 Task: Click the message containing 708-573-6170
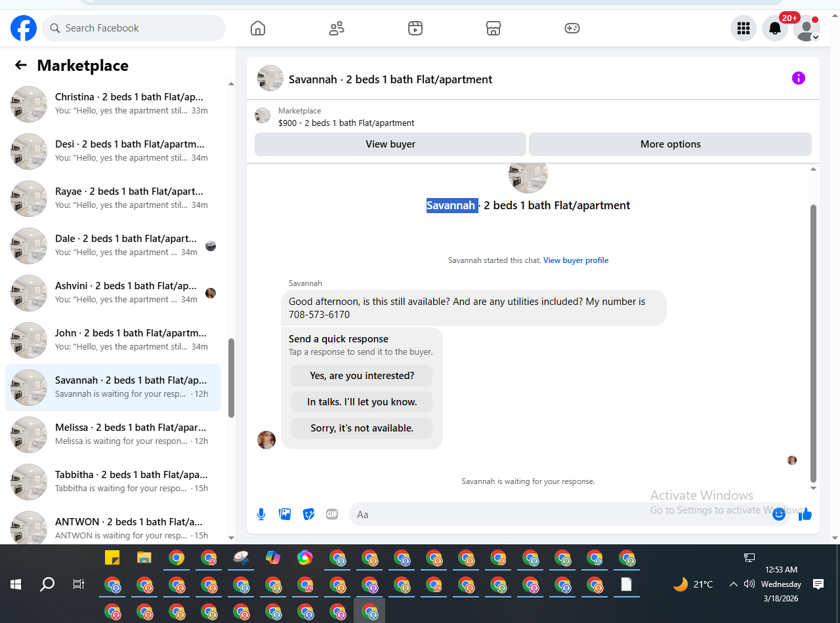click(x=474, y=308)
